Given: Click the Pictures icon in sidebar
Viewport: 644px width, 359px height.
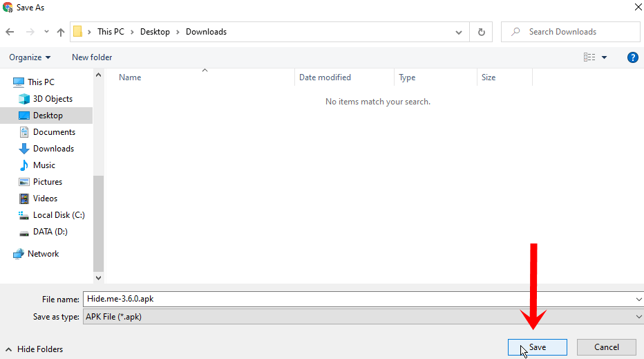Looking at the screenshot, I should (24, 182).
